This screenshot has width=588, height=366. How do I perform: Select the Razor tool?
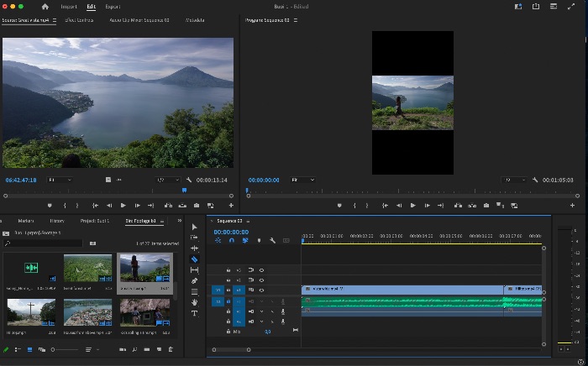[x=194, y=259]
